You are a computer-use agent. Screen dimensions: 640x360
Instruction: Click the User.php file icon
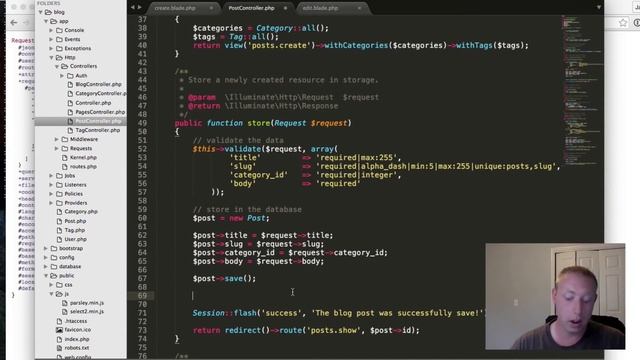[x=59, y=239]
